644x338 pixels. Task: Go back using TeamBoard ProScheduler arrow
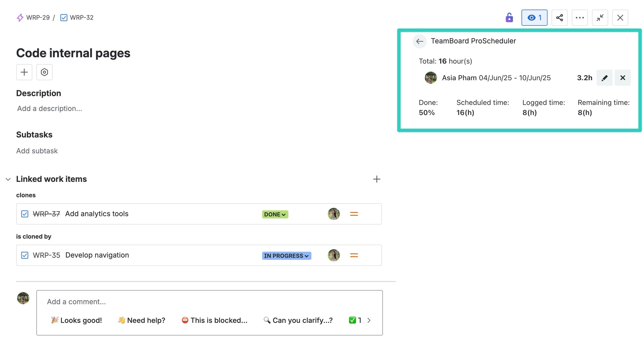tap(420, 41)
